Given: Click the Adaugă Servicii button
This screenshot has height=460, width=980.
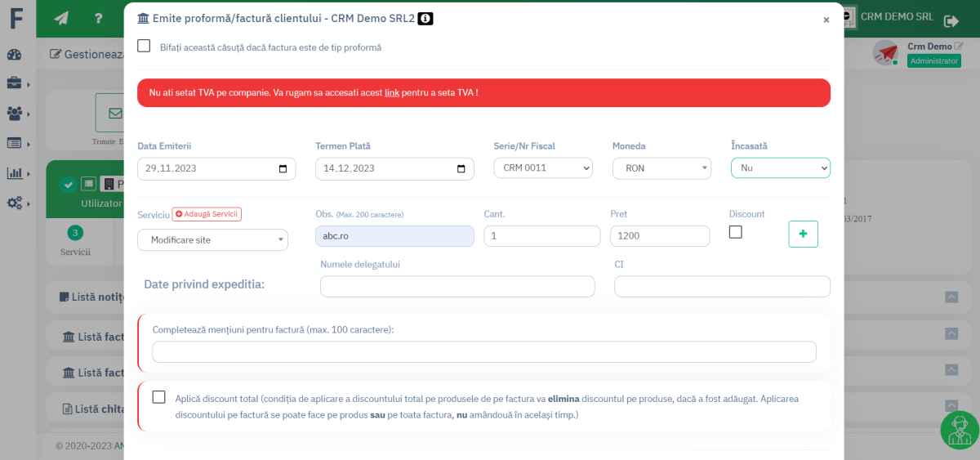Looking at the screenshot, I should tap(207, 214).
